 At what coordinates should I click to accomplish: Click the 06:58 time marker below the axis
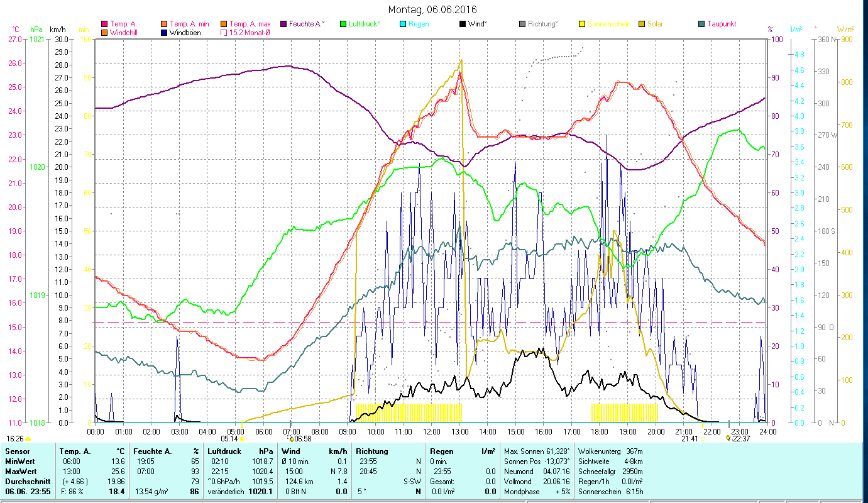(x=302, y=439)
